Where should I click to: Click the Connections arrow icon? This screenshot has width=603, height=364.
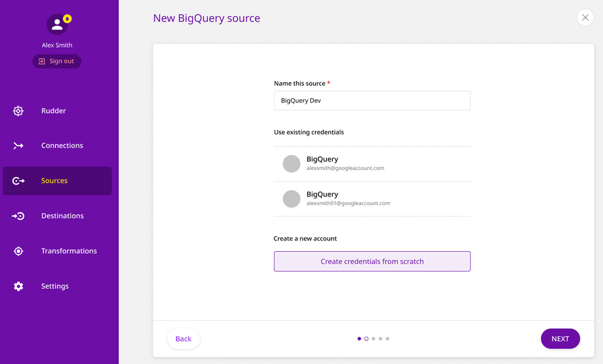[18, 146]
